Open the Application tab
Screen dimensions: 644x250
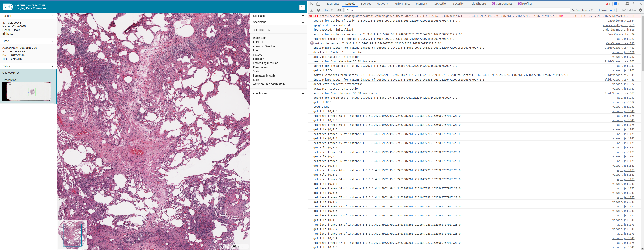440,4
